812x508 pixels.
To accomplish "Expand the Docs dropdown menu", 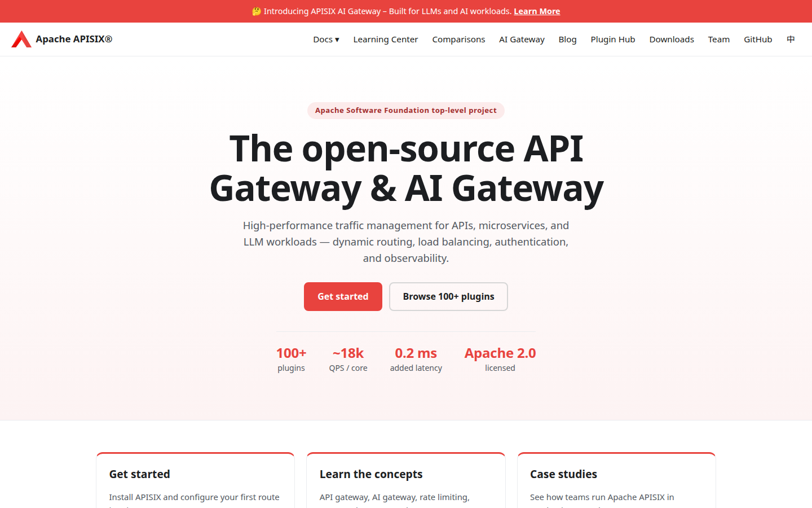I will [326, 40].
